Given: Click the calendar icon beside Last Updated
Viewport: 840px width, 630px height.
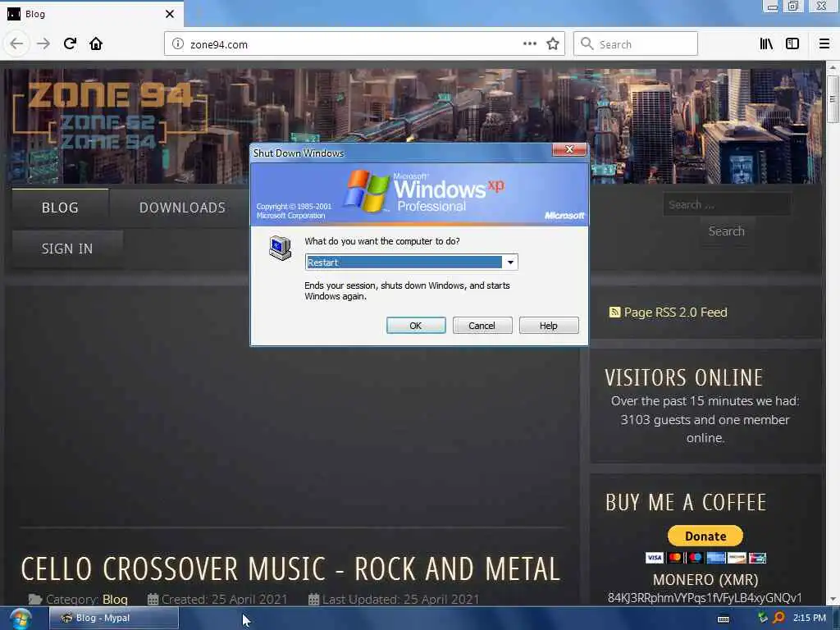Looking at the screenshot, I should (x=313, y=600).
